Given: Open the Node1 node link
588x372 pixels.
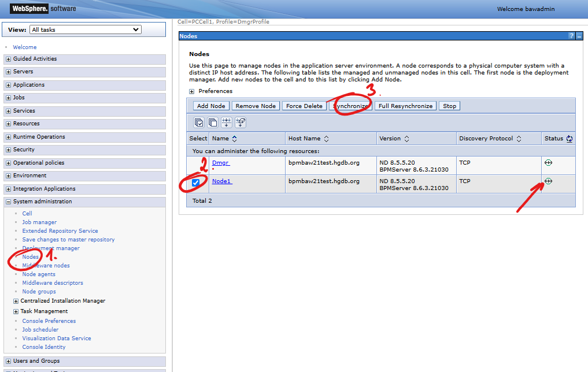Looking at the screenshot, I should [x=222, y=181].
